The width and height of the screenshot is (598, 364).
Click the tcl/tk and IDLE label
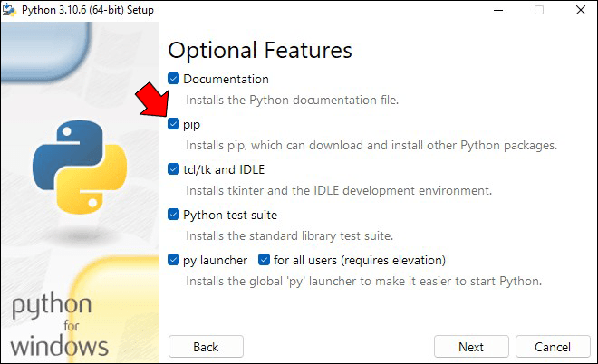[x=224, y=169]
